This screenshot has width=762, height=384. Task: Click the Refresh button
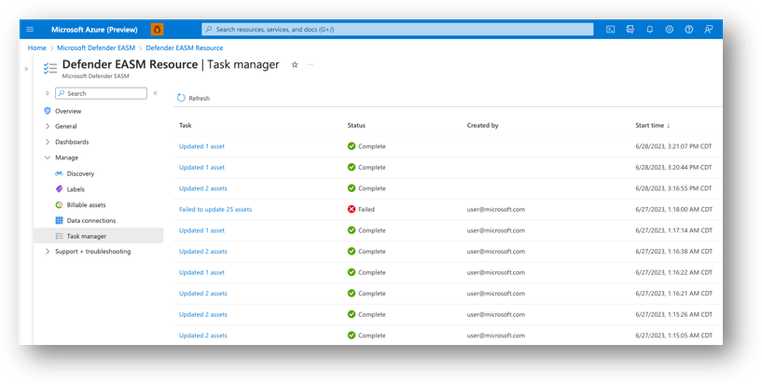pyautogui.click(x=193, y=98)
